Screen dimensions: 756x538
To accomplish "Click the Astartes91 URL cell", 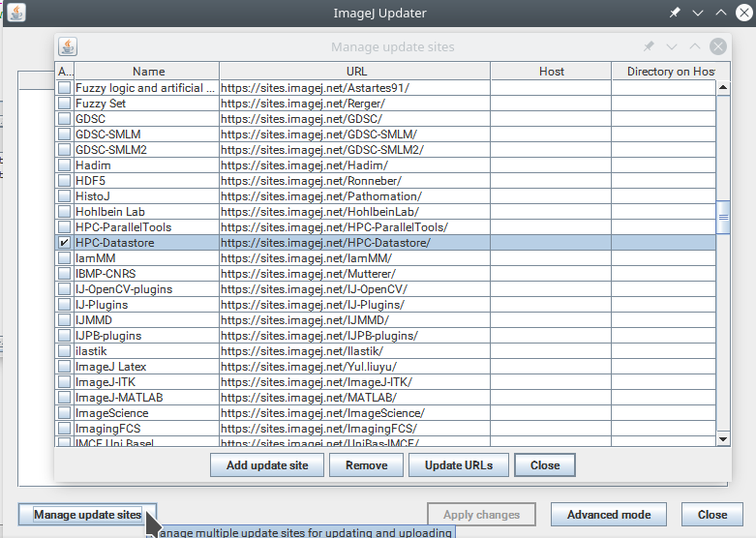I will [x=355, y=88].
